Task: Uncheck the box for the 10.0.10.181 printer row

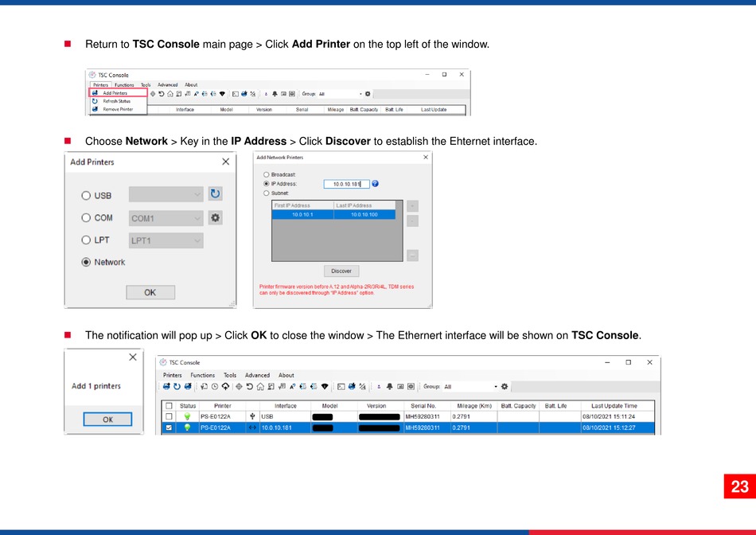Action: coord(169,428)
